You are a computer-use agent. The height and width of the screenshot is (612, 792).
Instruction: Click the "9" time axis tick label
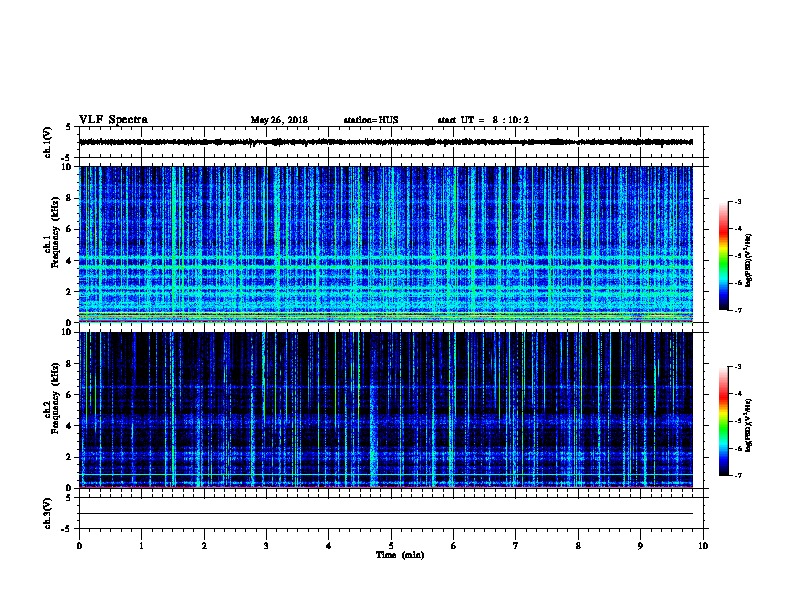pos(640,545)
